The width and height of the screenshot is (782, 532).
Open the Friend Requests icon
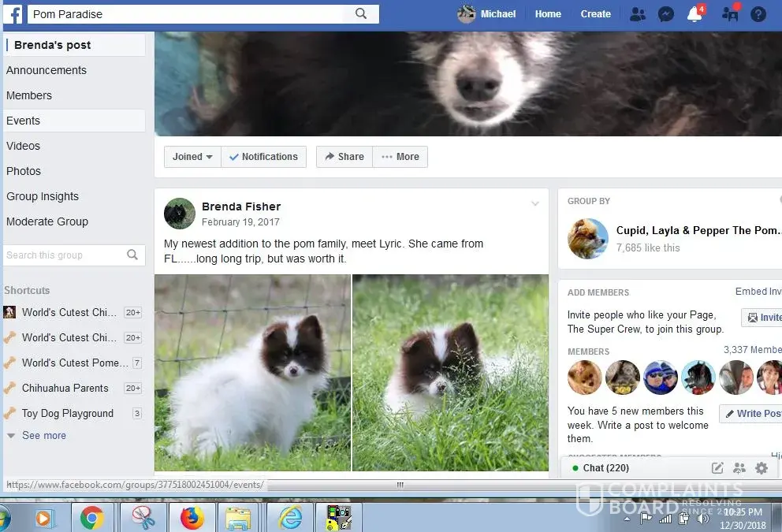[638, 14]
